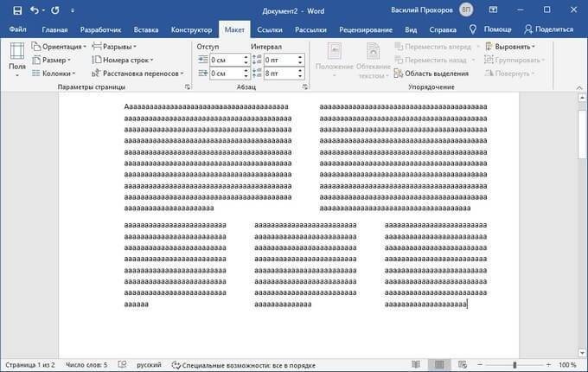Click the Группировать button
The image size is (588, 372).
(514, 60)
